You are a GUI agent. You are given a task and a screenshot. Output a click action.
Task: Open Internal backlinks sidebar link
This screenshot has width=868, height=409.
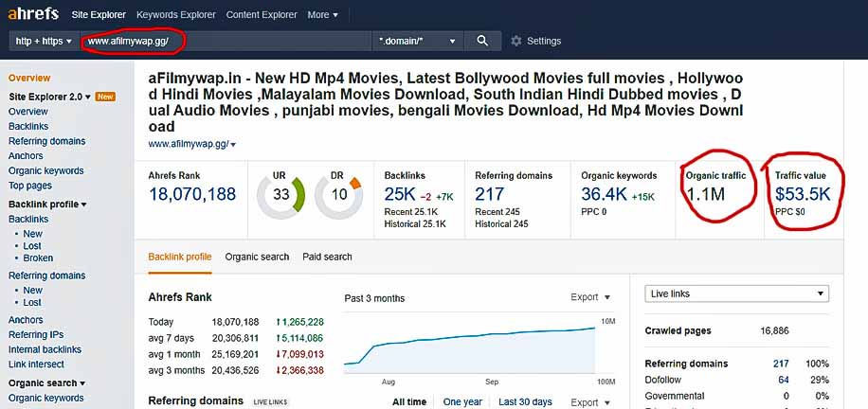coord(45,349)
